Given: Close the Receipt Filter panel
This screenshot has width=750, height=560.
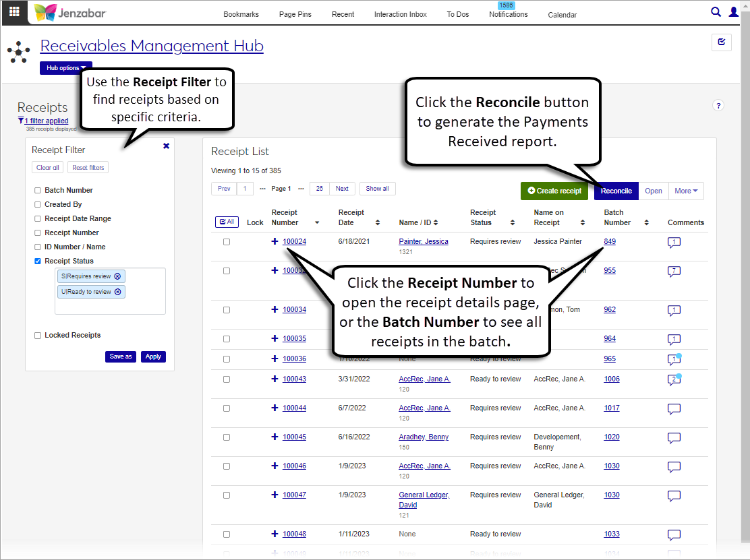Looking at the screenshot, I should (x=167, y=146).
